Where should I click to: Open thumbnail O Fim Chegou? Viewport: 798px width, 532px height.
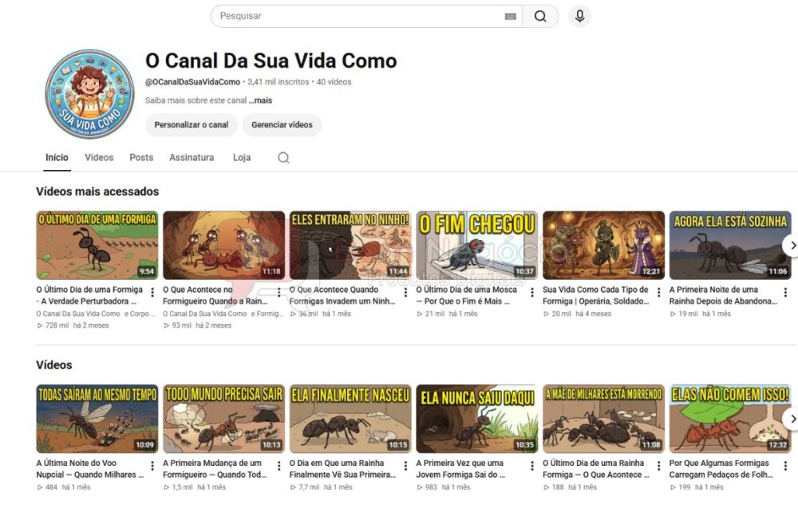click(477, 245)
